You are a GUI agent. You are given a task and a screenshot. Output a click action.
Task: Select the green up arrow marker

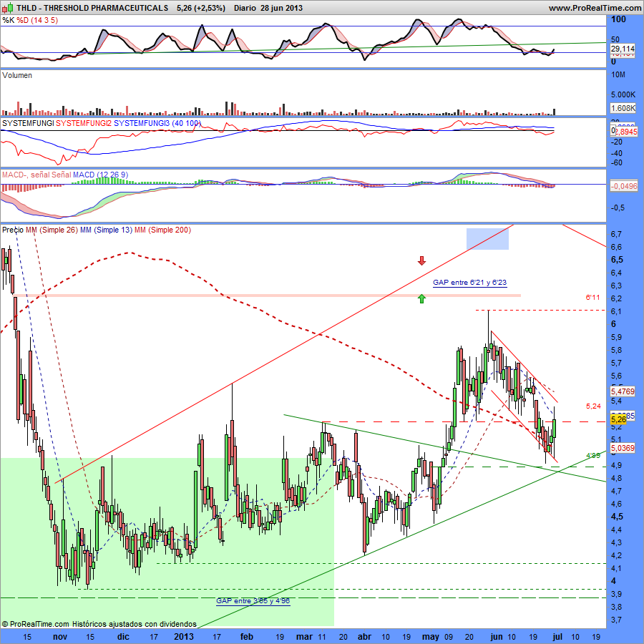click(421, 298)
